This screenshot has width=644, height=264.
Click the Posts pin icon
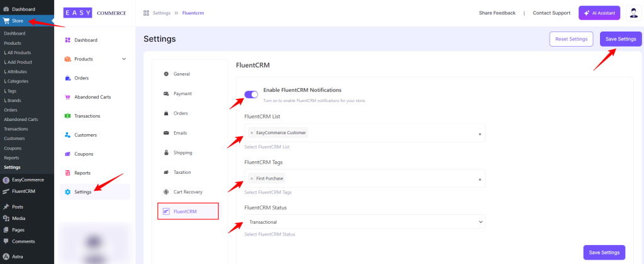point(6,207)
